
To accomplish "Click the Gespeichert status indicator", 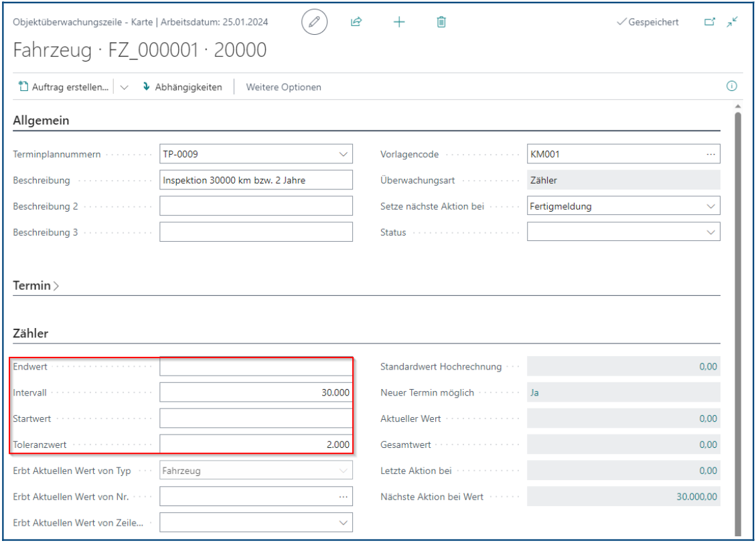I will click(x=648, y=22).
